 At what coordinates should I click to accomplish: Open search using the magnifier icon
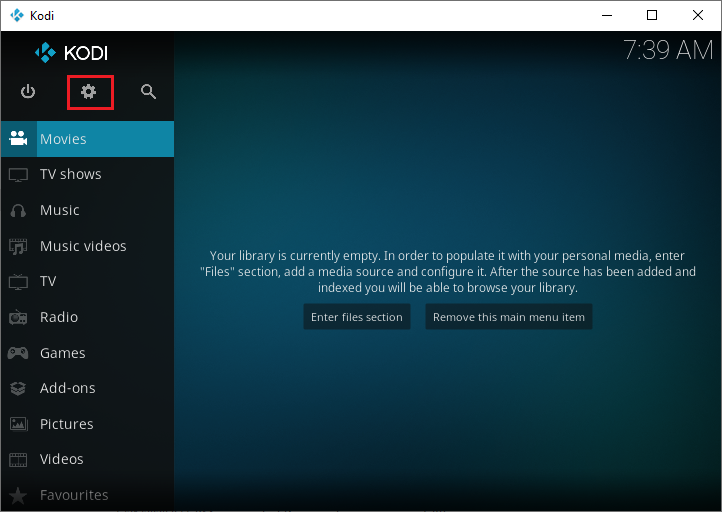click(x=148, y=92)
